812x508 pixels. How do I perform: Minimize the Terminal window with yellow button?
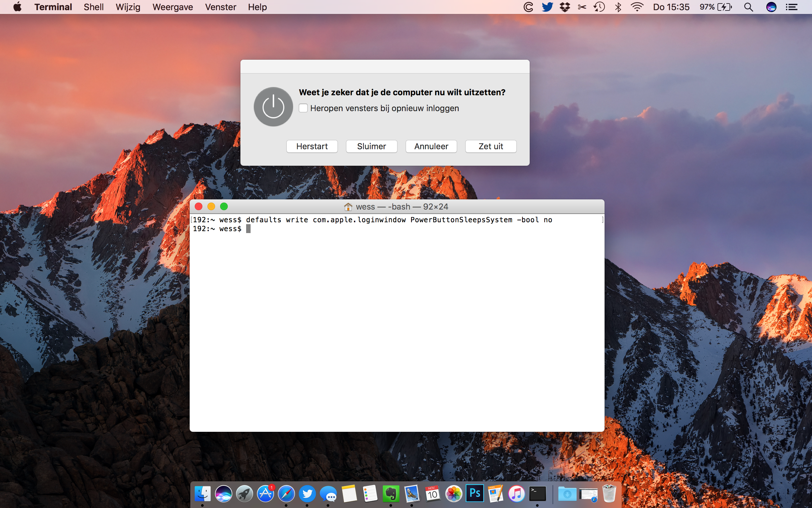211,206
